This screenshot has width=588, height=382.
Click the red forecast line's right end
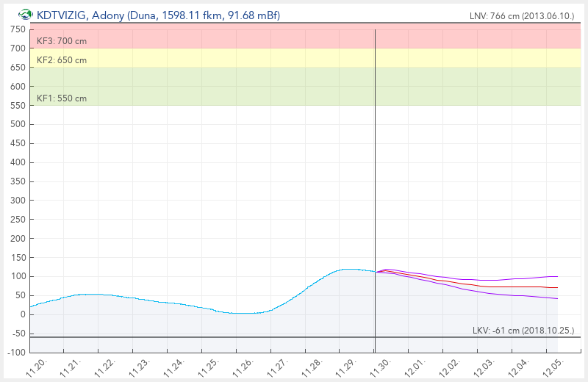[557, 287]
